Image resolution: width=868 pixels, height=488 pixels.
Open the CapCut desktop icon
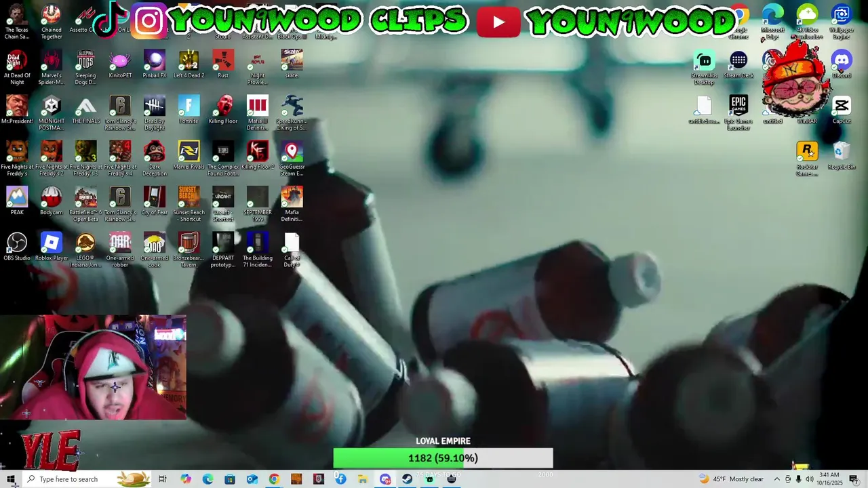click(842, 110)
